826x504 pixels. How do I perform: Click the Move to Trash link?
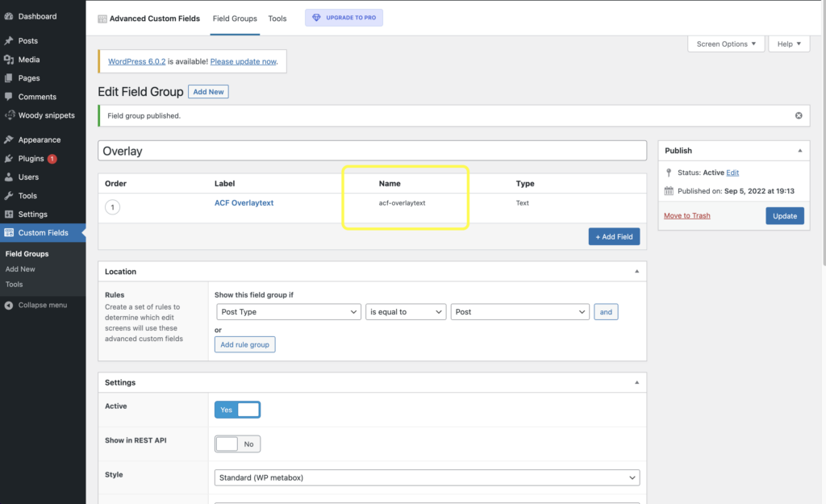687,215
